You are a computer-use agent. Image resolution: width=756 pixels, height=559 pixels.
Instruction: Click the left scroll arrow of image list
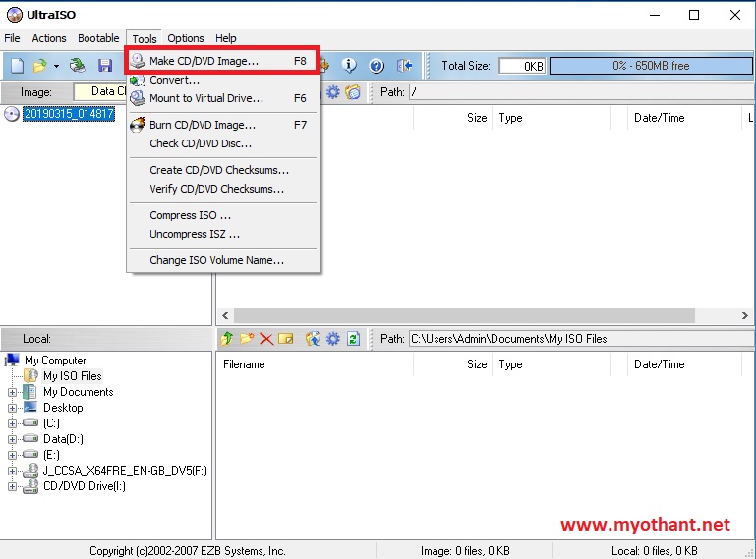225,315
